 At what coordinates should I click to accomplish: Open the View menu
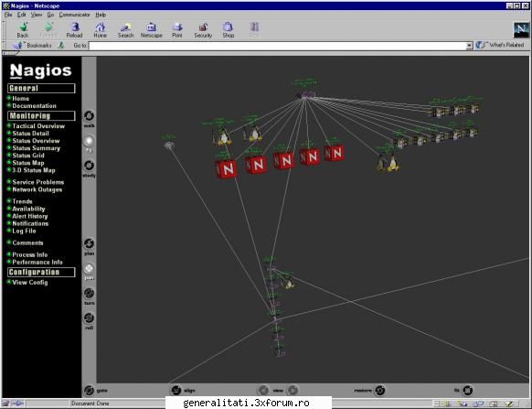tap(37, 15)
